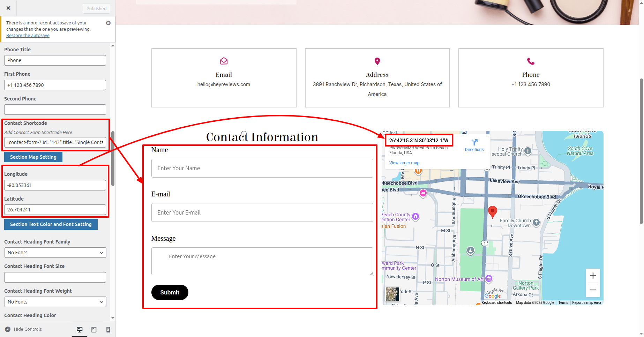
Task: Click Restore the autosave link
Action: (x=28, y=36)
